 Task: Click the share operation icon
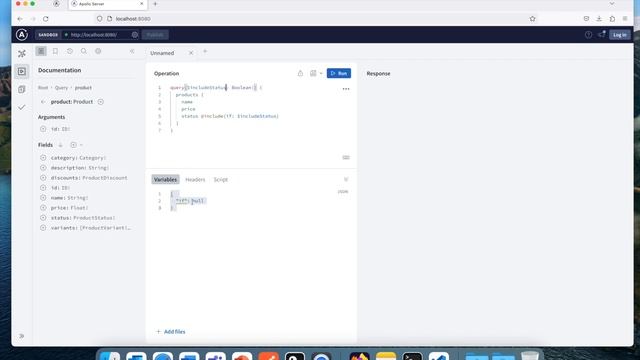[x=300, y=73]
